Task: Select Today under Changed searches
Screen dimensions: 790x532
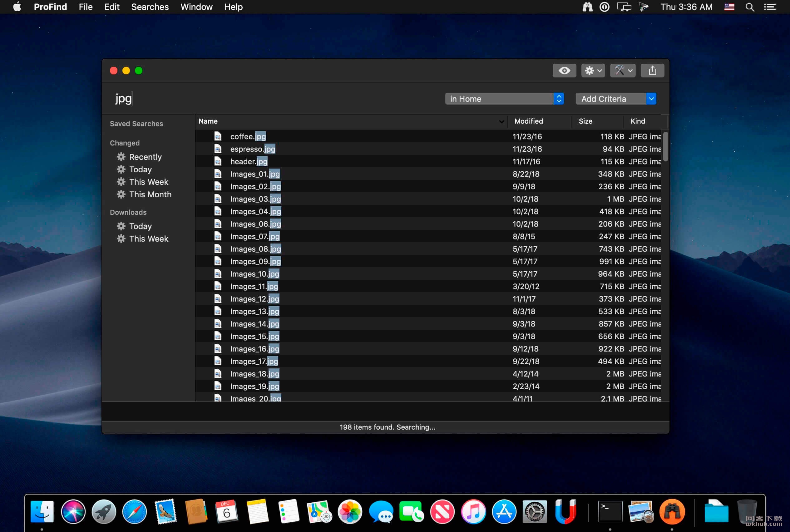Action: (140, 169)
